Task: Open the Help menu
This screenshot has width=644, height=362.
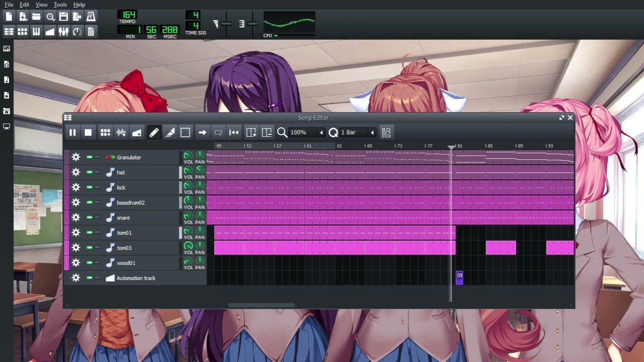Action: point(79,5)
